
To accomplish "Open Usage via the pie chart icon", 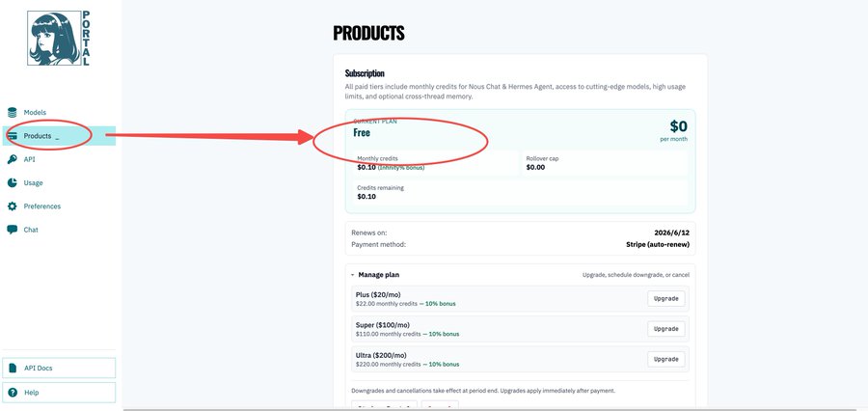I will coord(13,182).
